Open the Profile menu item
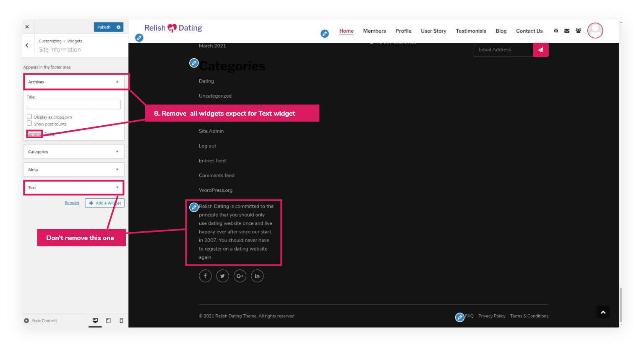 coord(404,31)
